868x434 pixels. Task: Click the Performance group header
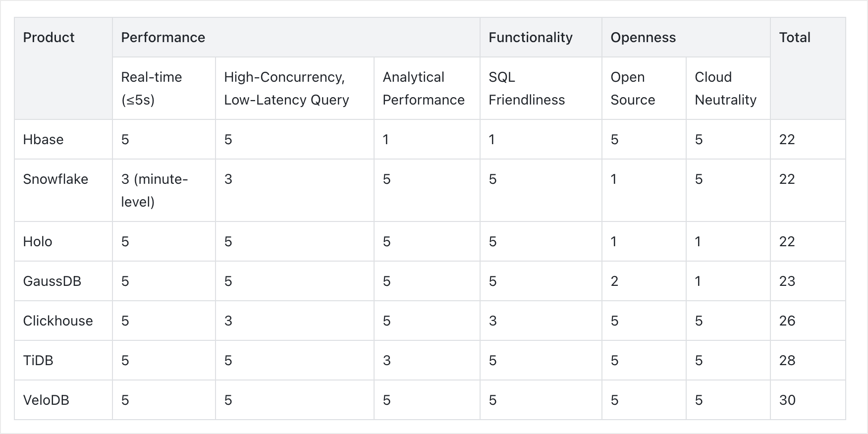click(x=163, y=38)
